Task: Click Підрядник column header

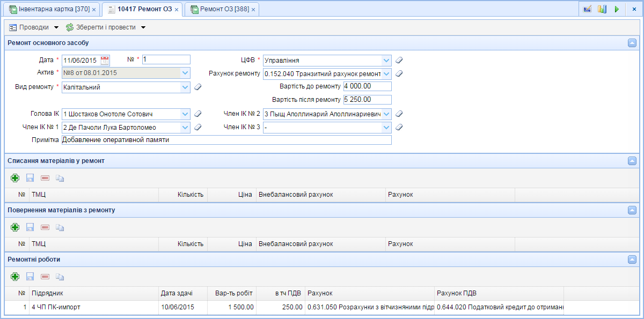Action: coord(94,293)
